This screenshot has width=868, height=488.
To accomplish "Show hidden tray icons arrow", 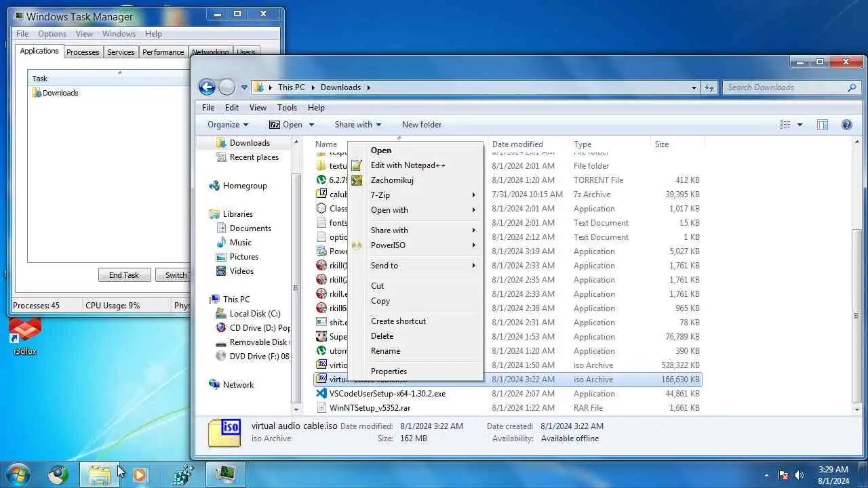I will (766, 475).
